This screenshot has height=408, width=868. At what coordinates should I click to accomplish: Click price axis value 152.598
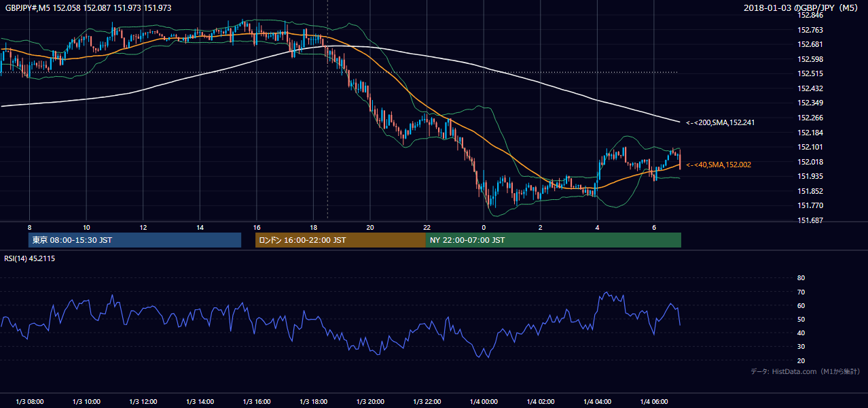coord(810,59)
